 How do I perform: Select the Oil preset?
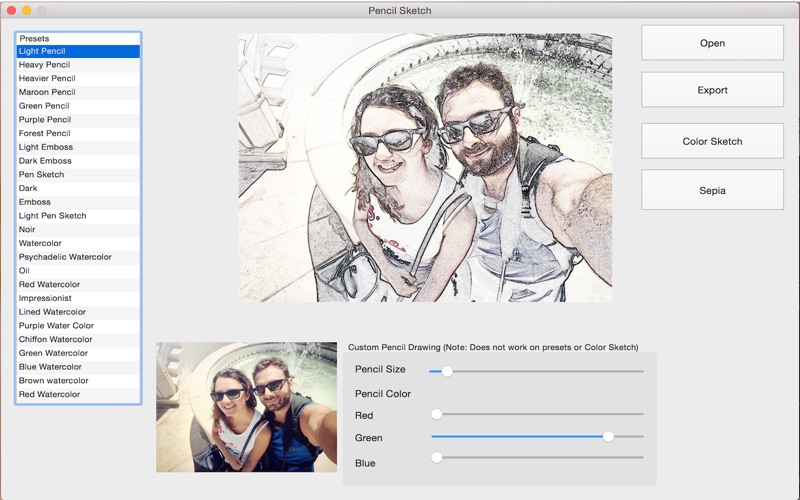pyautogui.click(x=24, y=271)
